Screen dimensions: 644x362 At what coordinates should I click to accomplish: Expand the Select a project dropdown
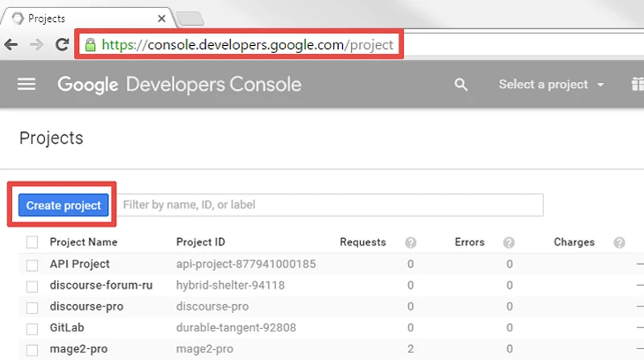point(551,84)
